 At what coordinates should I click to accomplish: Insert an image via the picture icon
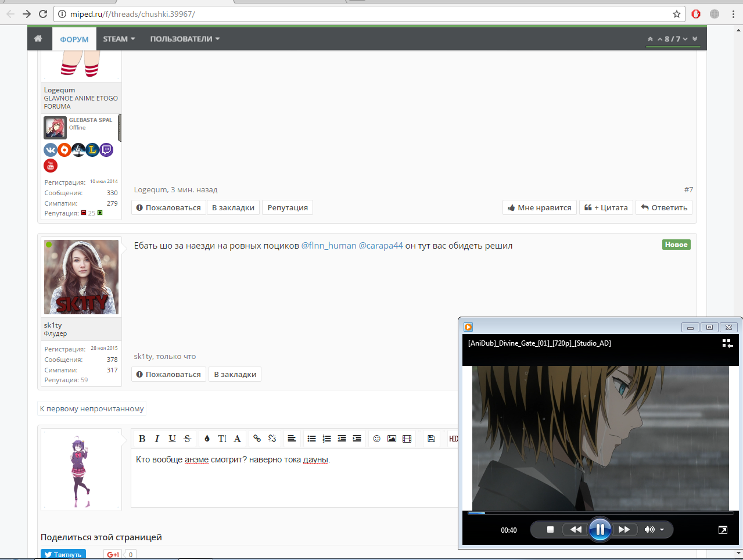tap(392, 439)
